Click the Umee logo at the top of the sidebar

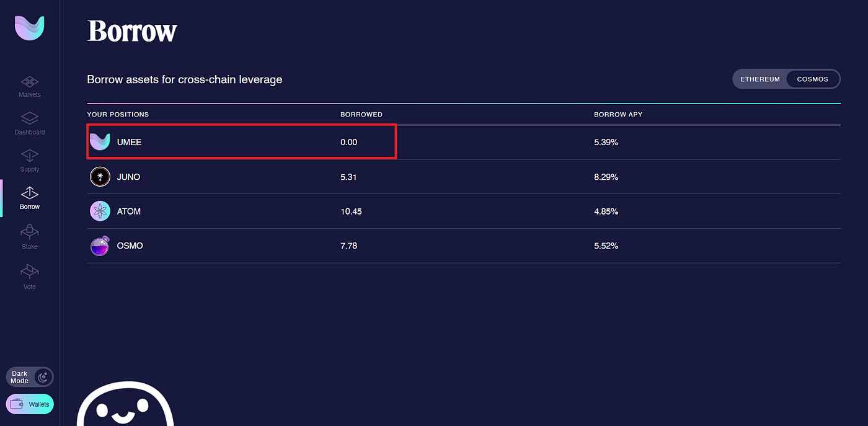(x=30, y=29)
